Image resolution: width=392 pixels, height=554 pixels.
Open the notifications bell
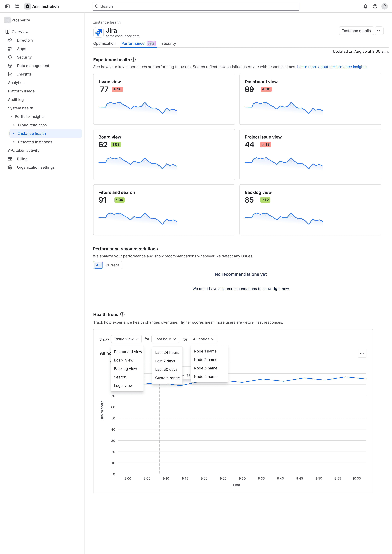[x=365, y=7]
